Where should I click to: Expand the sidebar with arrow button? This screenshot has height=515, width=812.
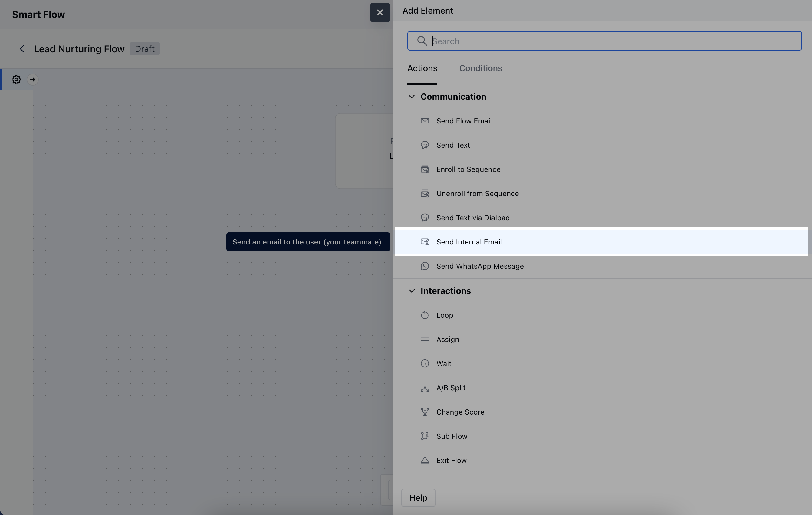pyautogui.click(x=33, y=80)
